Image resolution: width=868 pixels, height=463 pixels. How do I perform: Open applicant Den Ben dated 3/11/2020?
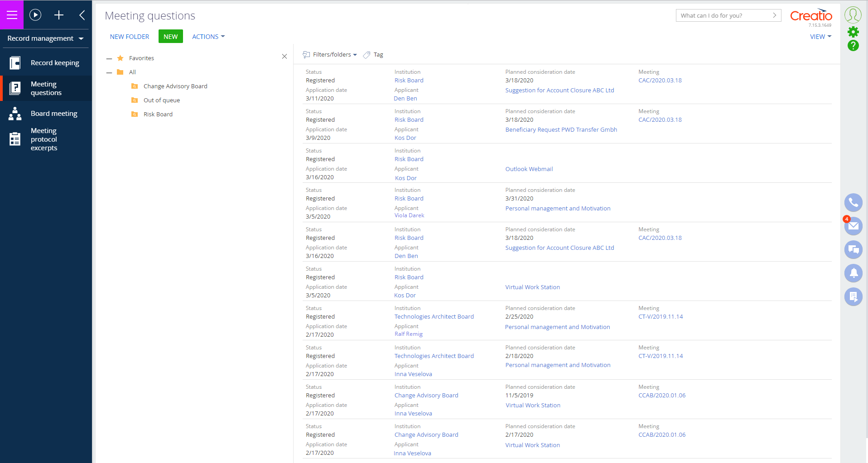pos(405,98)
